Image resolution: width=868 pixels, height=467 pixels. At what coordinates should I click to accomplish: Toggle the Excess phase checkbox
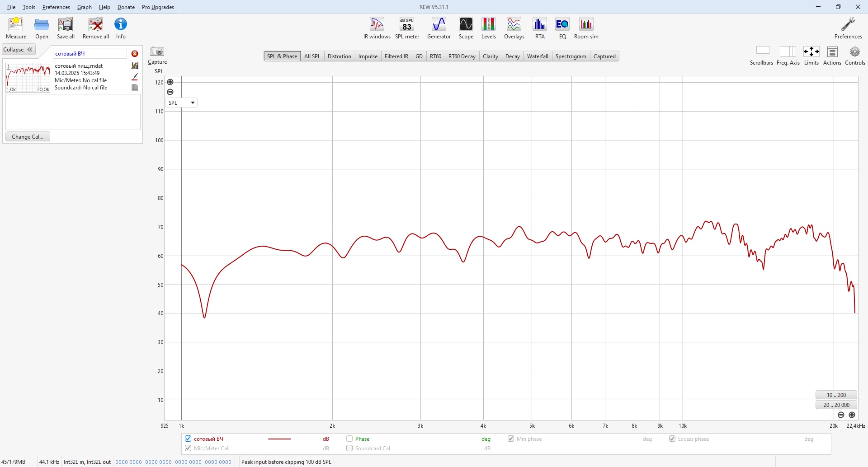point(672,439)
